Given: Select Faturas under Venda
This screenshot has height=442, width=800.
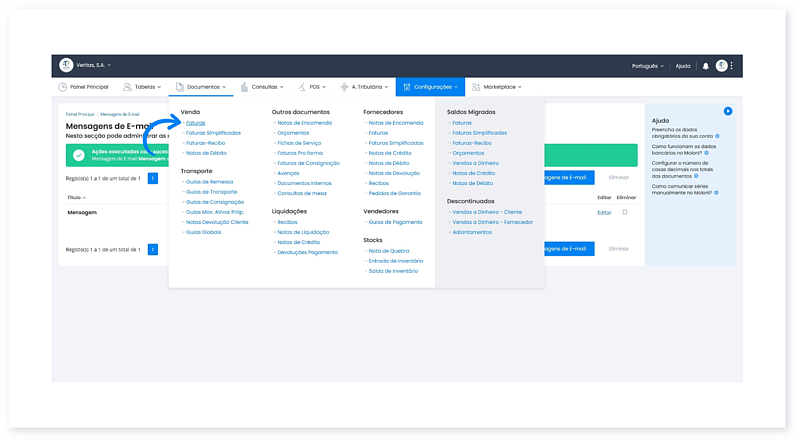Looking at the screenshot, I should 195,122.
